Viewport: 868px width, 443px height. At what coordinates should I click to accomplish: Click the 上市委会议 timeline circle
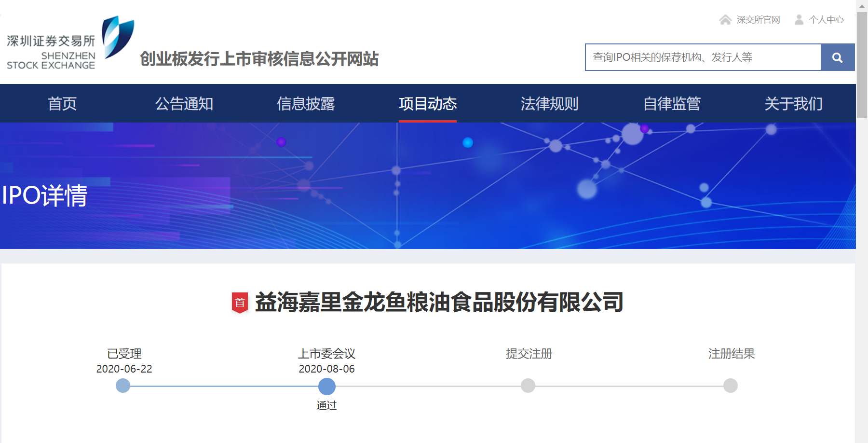coord(326,386)
